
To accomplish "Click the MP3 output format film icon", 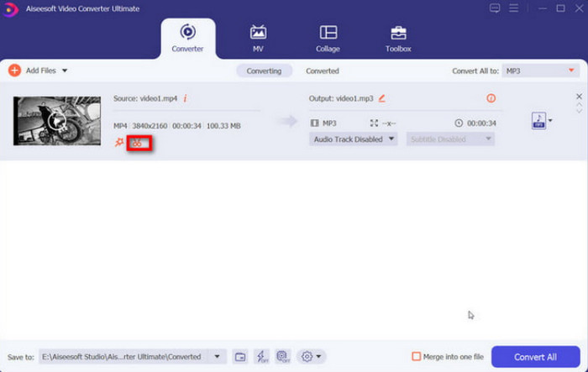I will tap(315, 123).
